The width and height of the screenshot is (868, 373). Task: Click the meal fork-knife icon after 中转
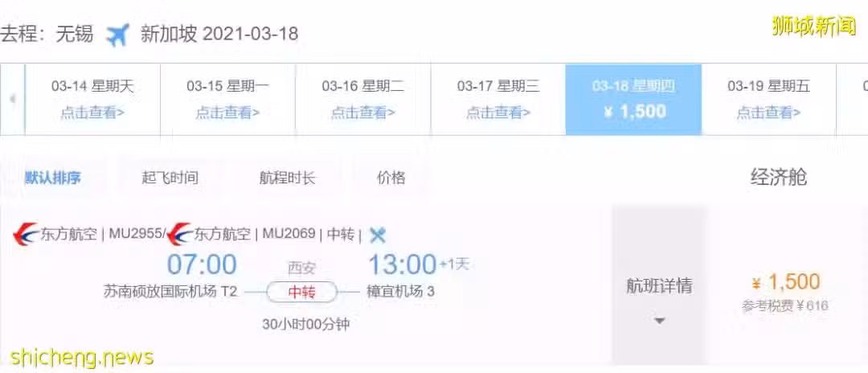coord(378,236)
